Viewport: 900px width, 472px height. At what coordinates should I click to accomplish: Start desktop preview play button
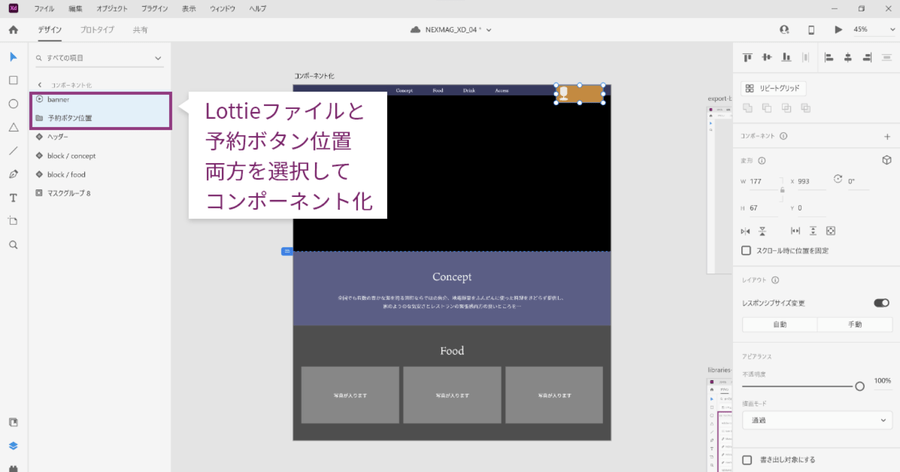pyautogui.click(x=838, y=30)
